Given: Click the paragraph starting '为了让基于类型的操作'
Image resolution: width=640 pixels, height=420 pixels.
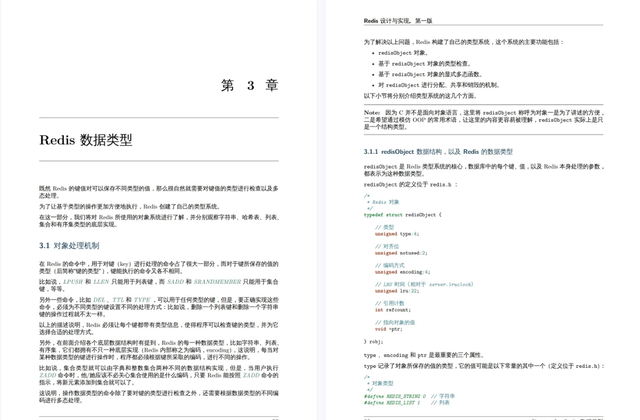Looking at the screenshot, I should click(x=130, y=207).
